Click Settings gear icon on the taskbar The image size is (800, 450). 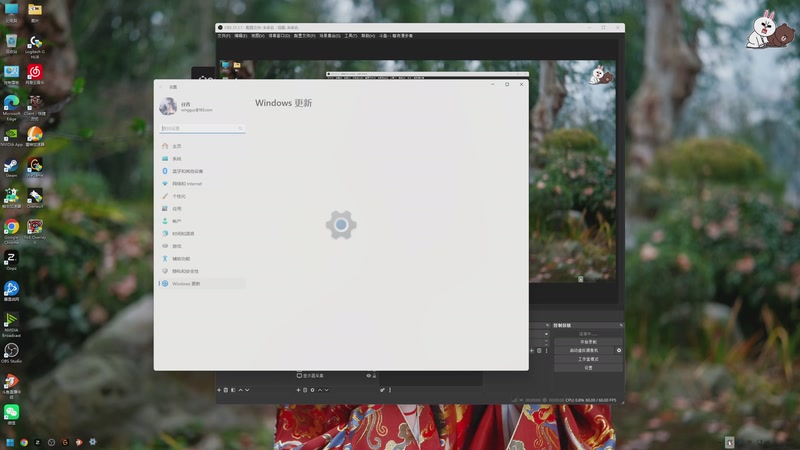pyautogui.click(x=92, y=442)
